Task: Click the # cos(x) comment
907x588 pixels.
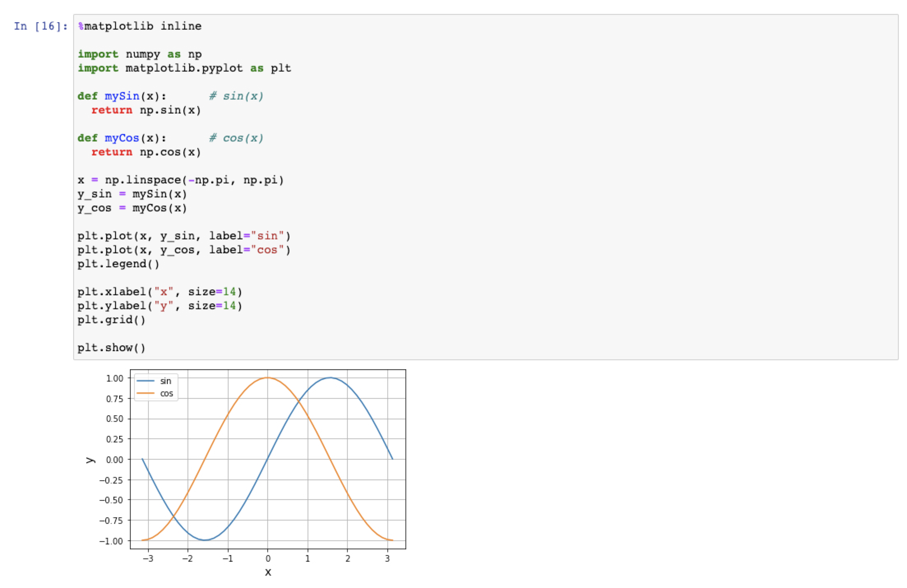Action: point(236,138)
